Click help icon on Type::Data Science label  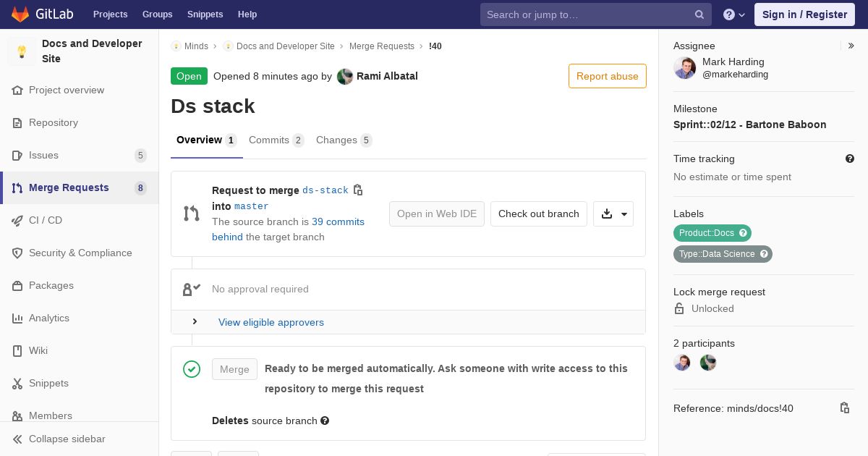(x=764, y=254)
